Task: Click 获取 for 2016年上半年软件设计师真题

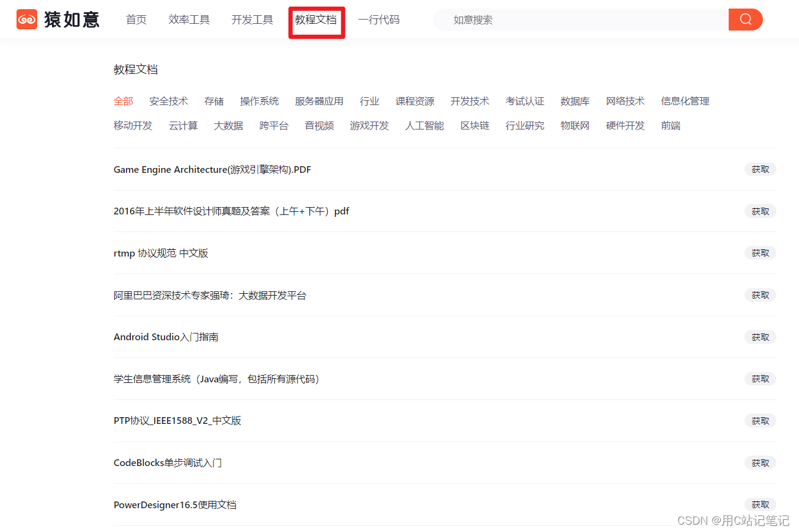Action: [760, 211]
